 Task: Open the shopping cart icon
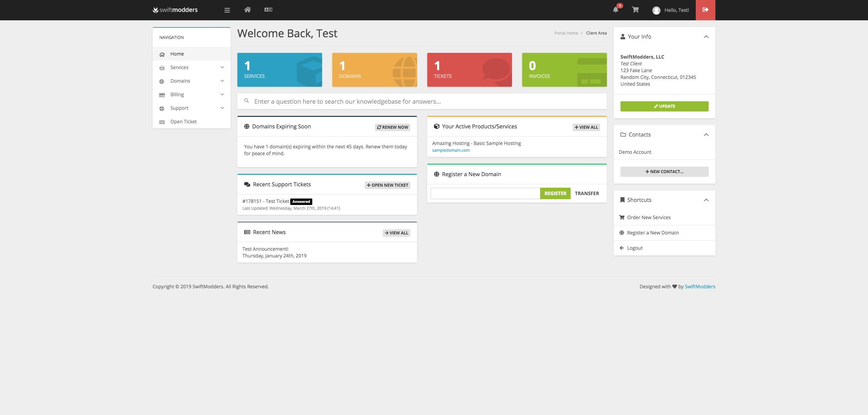point(635,10)
